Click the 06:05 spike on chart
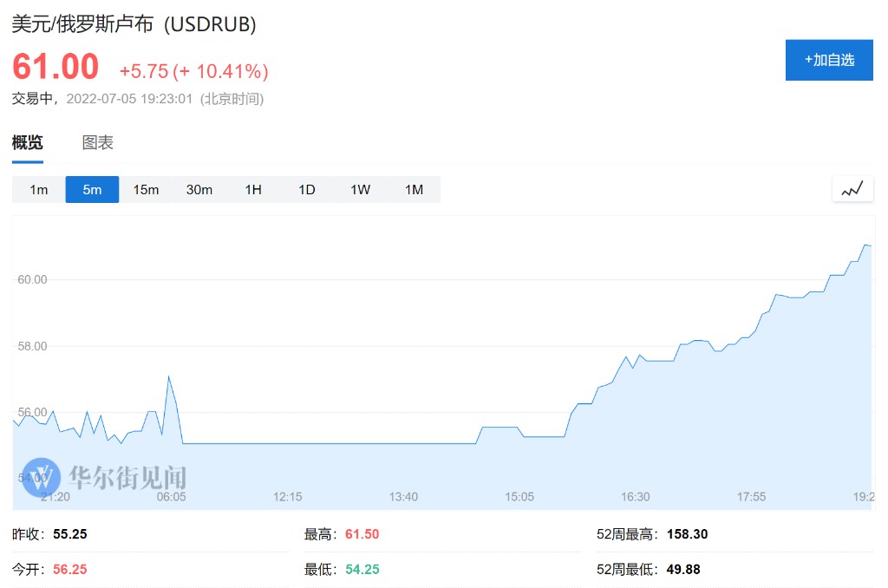Image resolution: width=888 pixels, height=588 pixels. (168, 377)
